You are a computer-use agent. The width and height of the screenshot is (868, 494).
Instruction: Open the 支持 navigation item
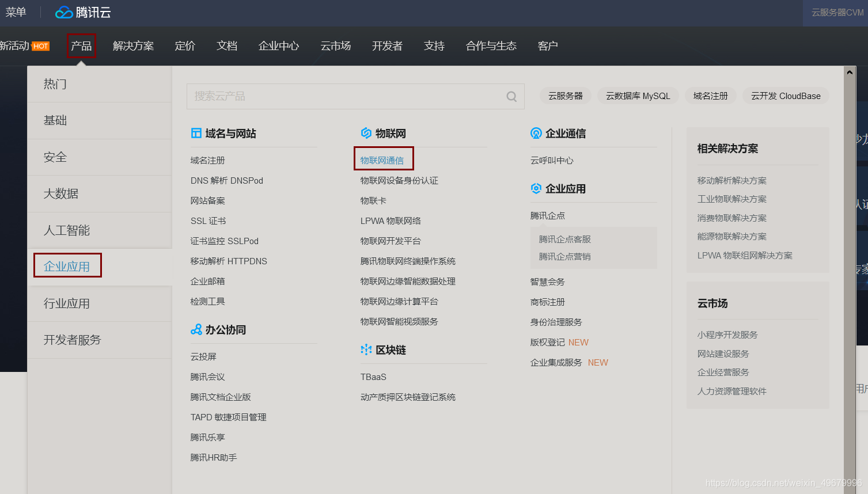point(434,45)
